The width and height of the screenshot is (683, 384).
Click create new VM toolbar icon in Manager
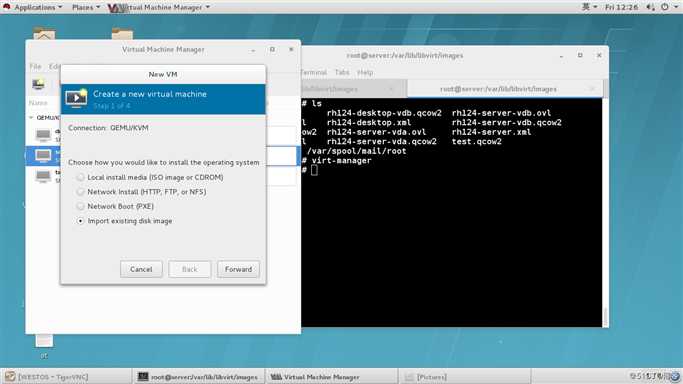38,84
